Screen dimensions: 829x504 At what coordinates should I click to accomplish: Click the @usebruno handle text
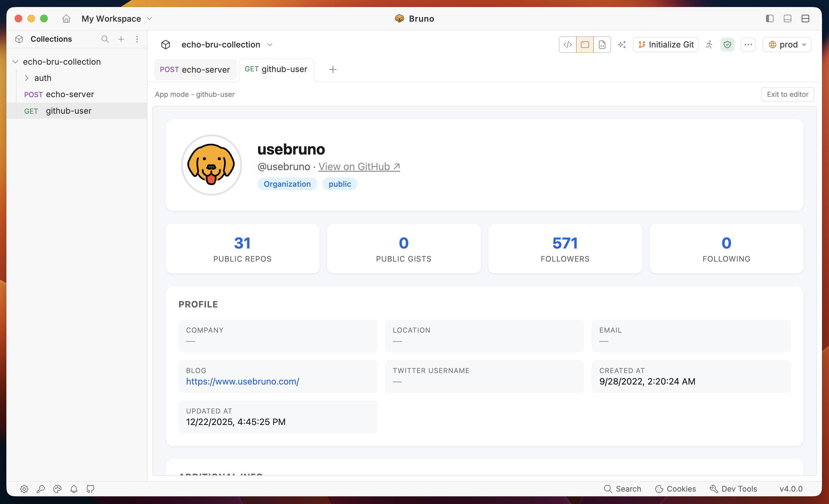tap(284, 167)
